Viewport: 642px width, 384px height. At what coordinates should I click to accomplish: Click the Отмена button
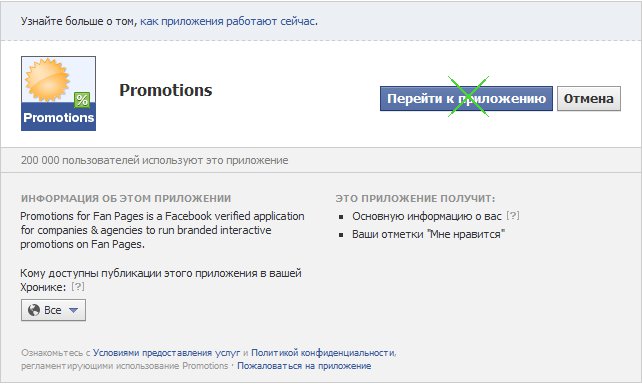click(589, 99)
